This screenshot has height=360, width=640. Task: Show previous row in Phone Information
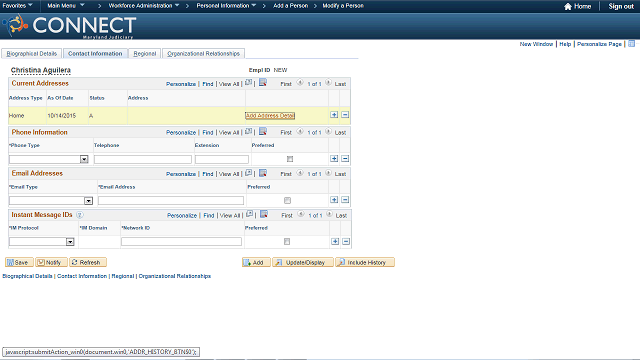(x=300, y=132)
